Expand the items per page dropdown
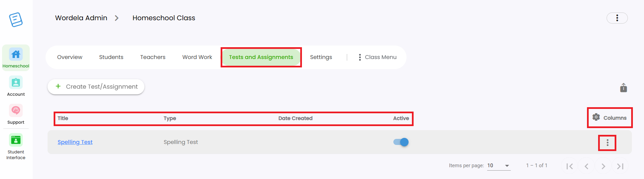The width and height of the screenshot is (644, 179). coord(499,166)
